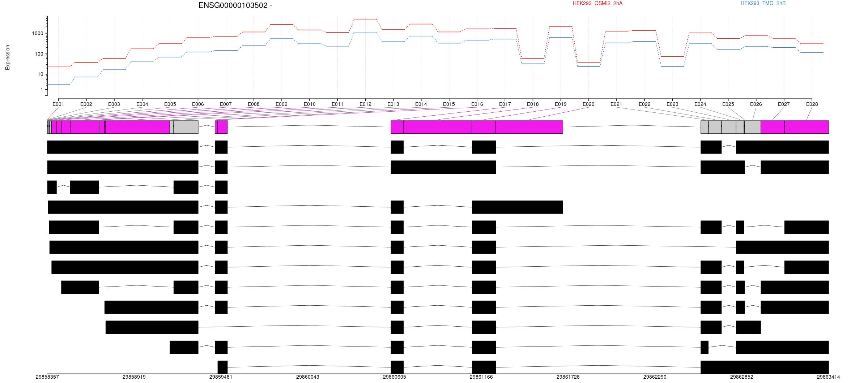Click the y-axis tick value 100
This screenshot has height=383, width=868.
tap(39, 54)
